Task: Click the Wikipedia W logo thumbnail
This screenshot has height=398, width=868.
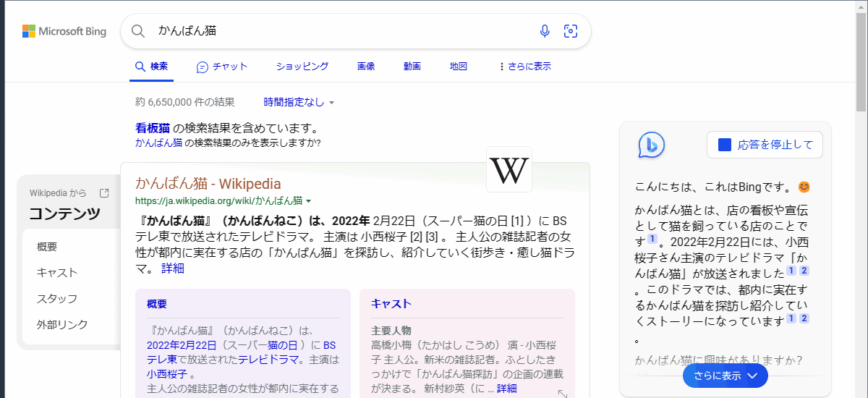Action: click(509, 169)
